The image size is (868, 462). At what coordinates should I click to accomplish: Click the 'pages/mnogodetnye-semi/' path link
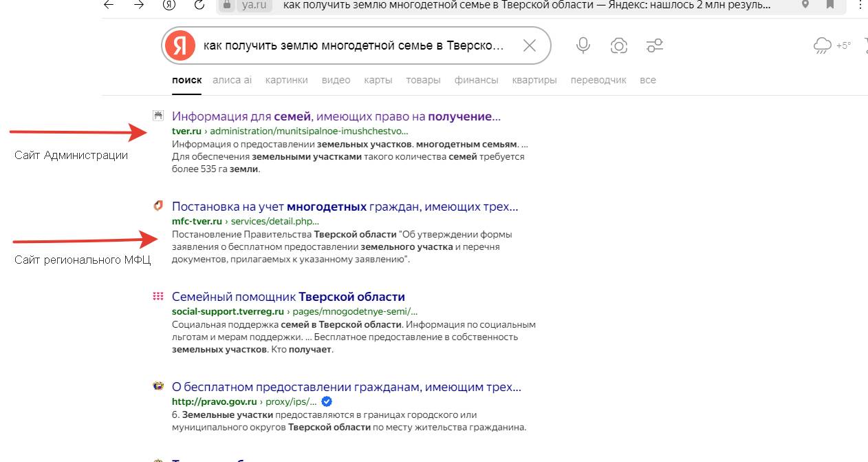[x=356, y=311]
